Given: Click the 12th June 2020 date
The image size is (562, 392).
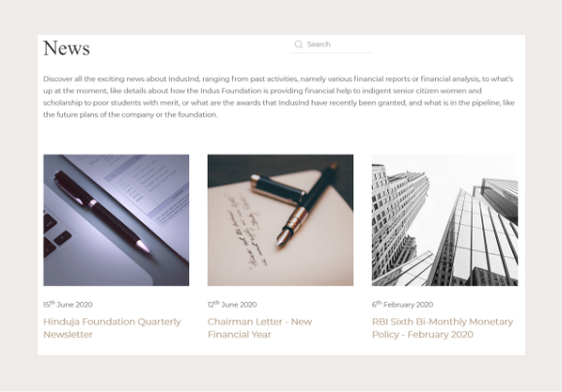Looking at the screenshot, I should 232,305.
